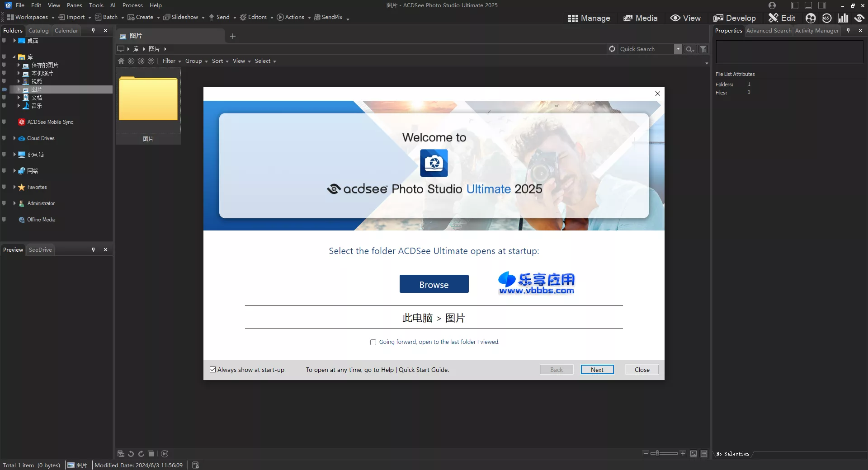Click the home folder icon in browse toolbar

click(x=121, y=61)
